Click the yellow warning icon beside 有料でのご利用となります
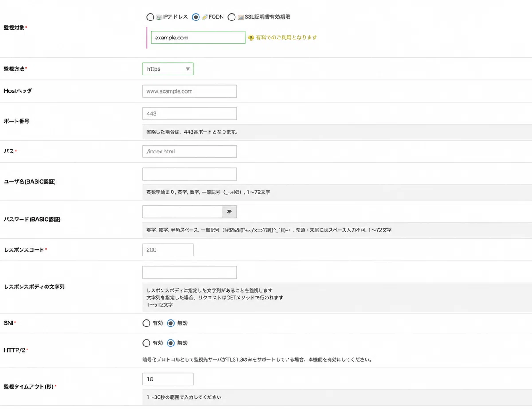The width and height of the screenshot is (532, 409). pos(251,38)
